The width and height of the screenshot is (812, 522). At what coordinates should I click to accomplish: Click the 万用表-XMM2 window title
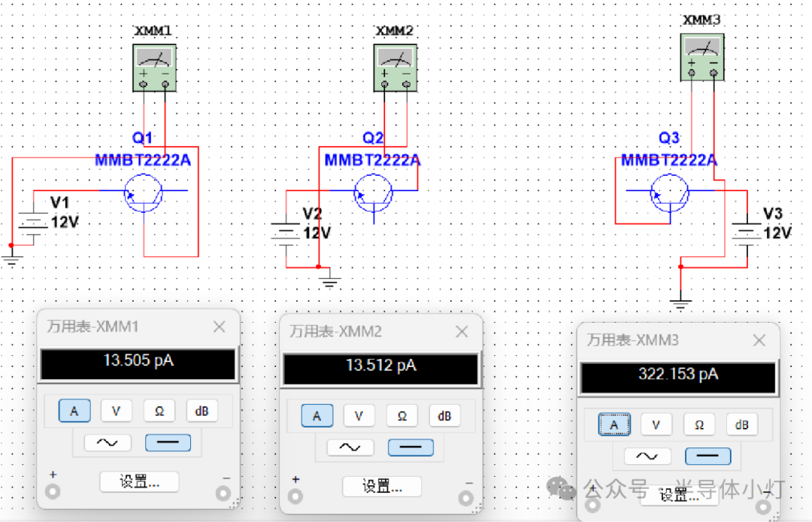[x=335, y=332]
